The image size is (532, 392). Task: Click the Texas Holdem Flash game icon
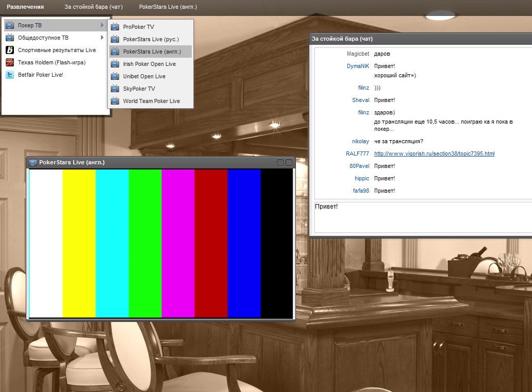point(9,62)
